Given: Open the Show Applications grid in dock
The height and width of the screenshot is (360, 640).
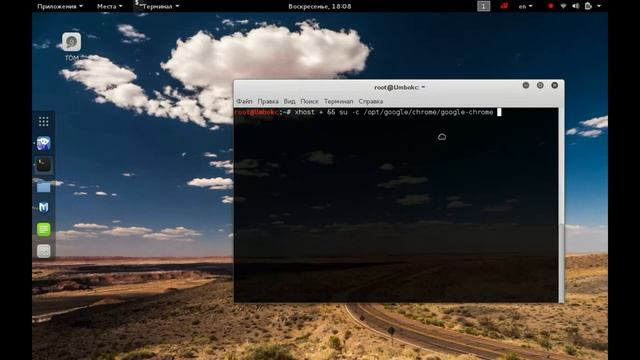Looking at the screenshot, I should (x=43, y=121).
